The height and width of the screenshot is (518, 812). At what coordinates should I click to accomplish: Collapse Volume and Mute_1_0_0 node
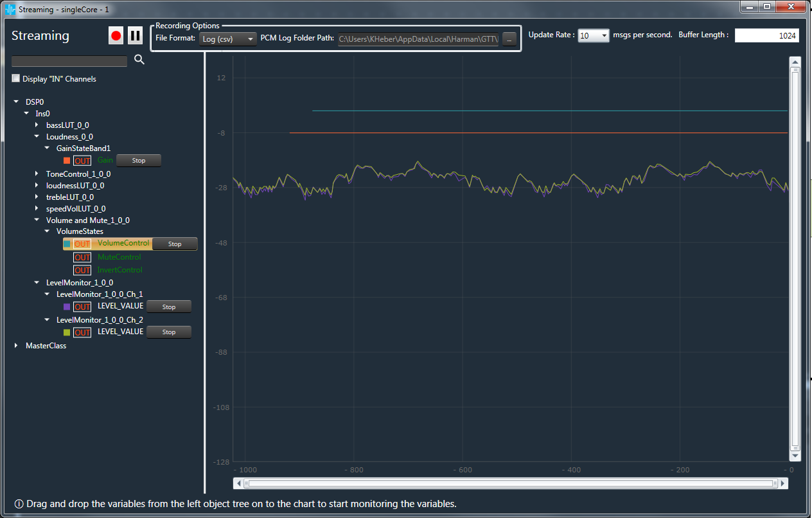37,220
